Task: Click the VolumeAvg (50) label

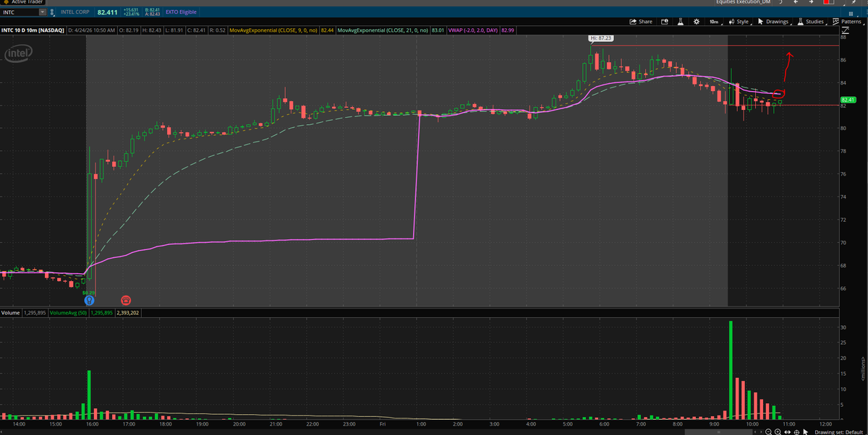Action: 68,313
